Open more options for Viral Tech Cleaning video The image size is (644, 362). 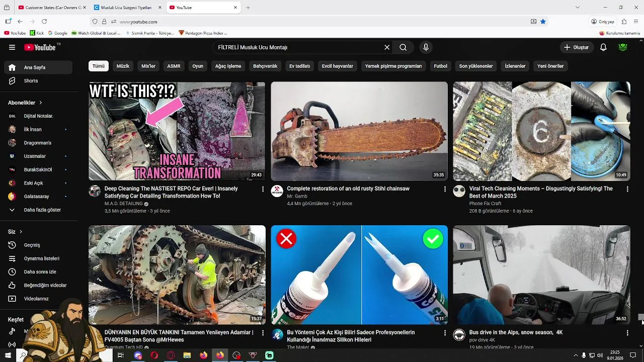627,189
